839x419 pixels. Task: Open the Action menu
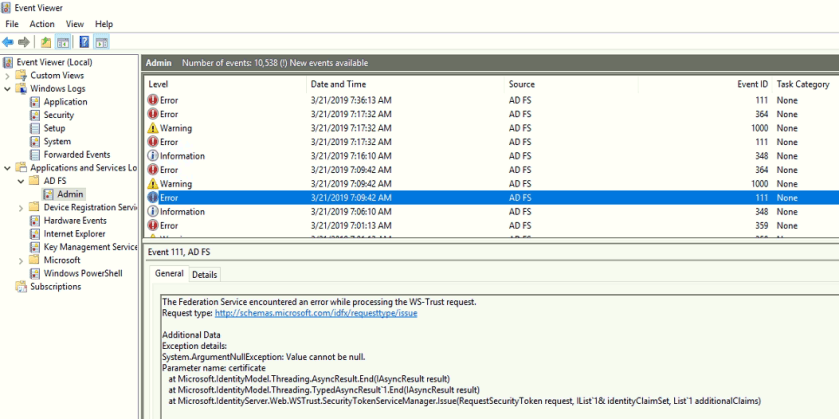tap(42, 24)
